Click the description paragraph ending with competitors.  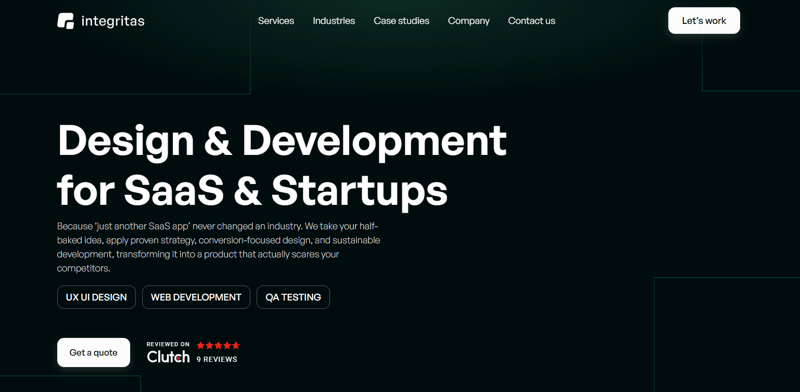coord(218,247)
